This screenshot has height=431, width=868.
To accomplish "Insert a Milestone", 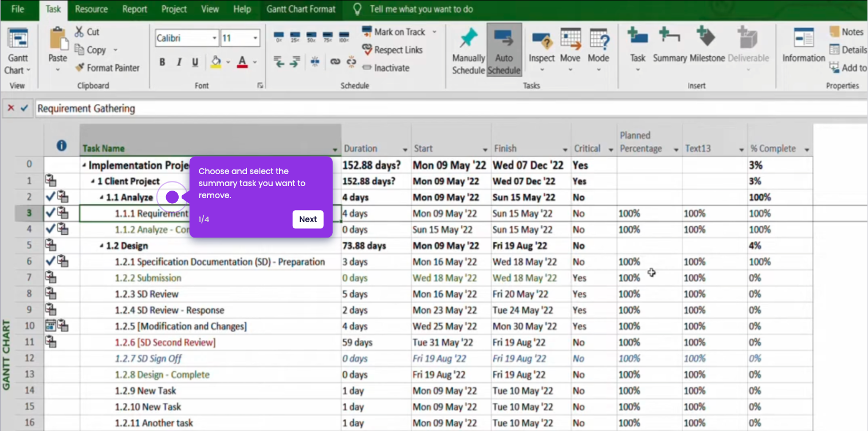I will pos(706,46).
